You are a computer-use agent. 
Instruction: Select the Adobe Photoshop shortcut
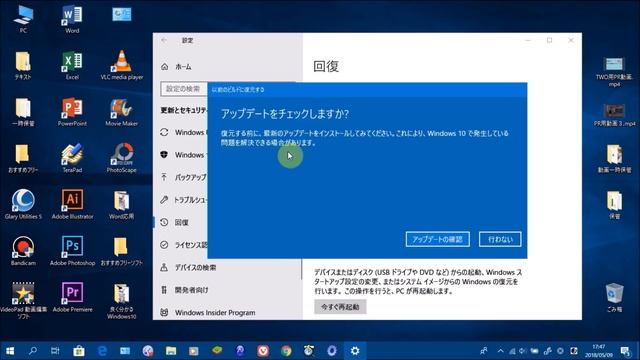(x=72, y=251)
